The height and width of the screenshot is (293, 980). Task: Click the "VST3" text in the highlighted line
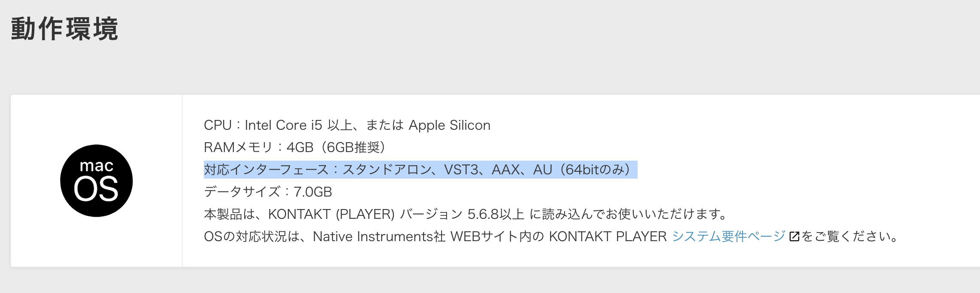(x=461, y=170)
